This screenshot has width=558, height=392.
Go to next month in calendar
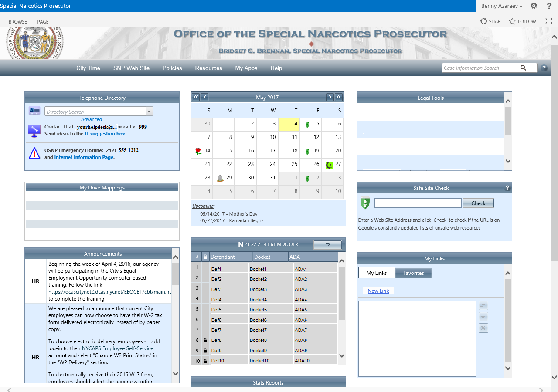pos(330,97)
